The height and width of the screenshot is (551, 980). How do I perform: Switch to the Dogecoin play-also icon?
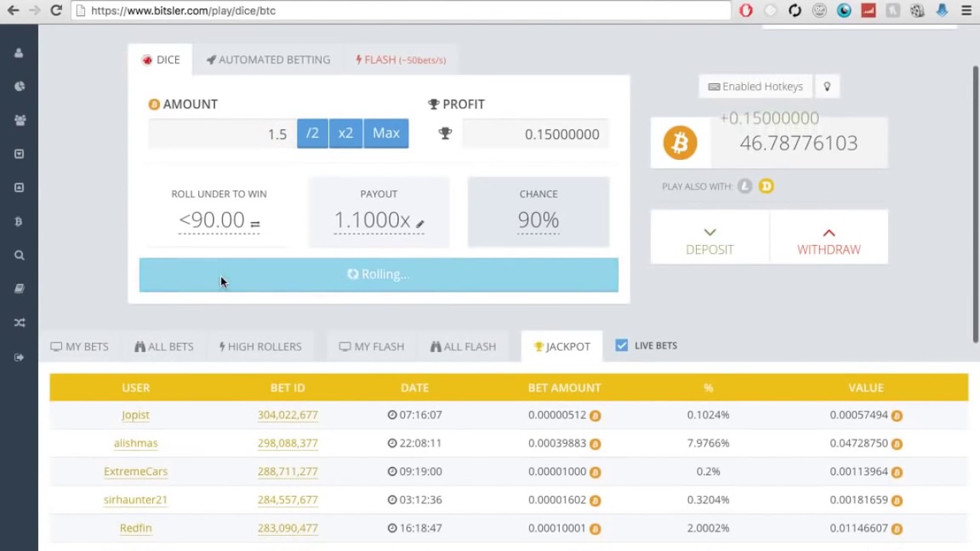coord(766,186)
